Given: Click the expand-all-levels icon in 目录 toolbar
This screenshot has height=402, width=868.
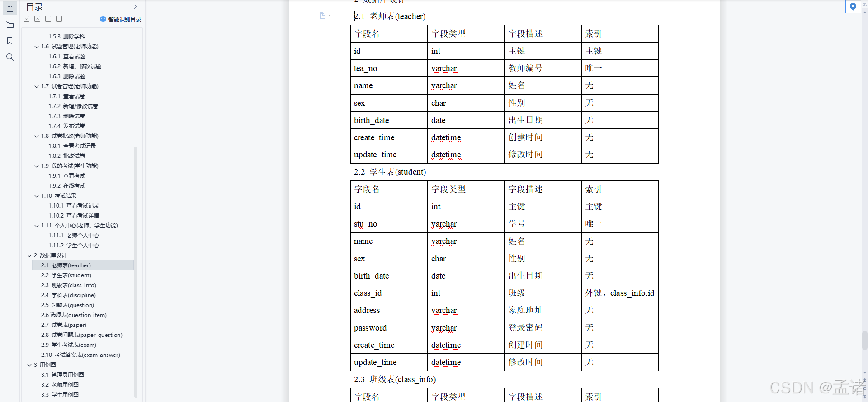Looking at the screenshot, I should (x=27, y=19).
